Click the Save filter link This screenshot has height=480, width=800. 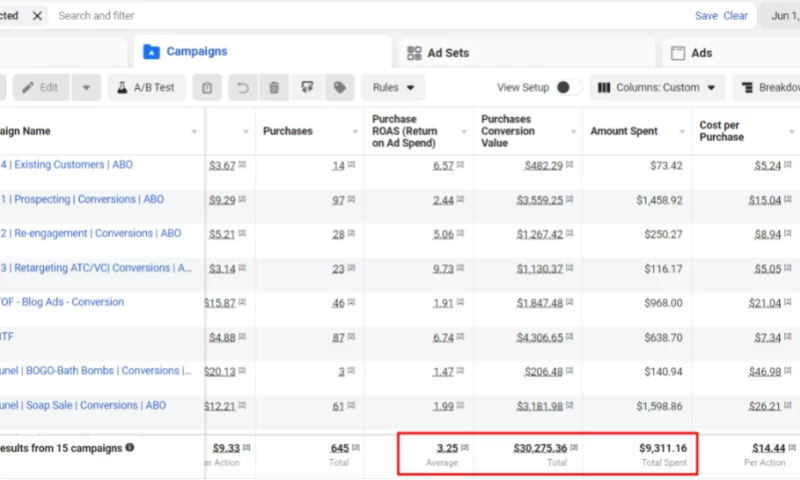(x=706, y=16)
